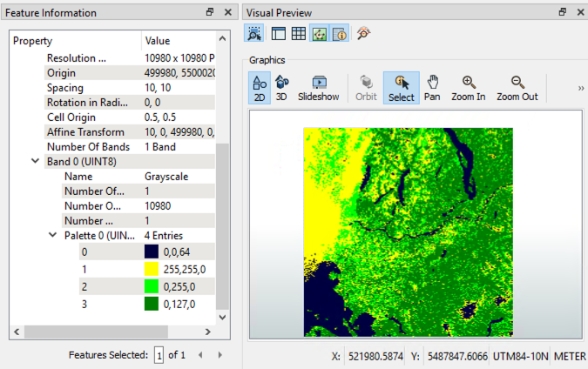Collapse the Band 0 (UINT8) node
588x369 pixels.
click(35, 161)
